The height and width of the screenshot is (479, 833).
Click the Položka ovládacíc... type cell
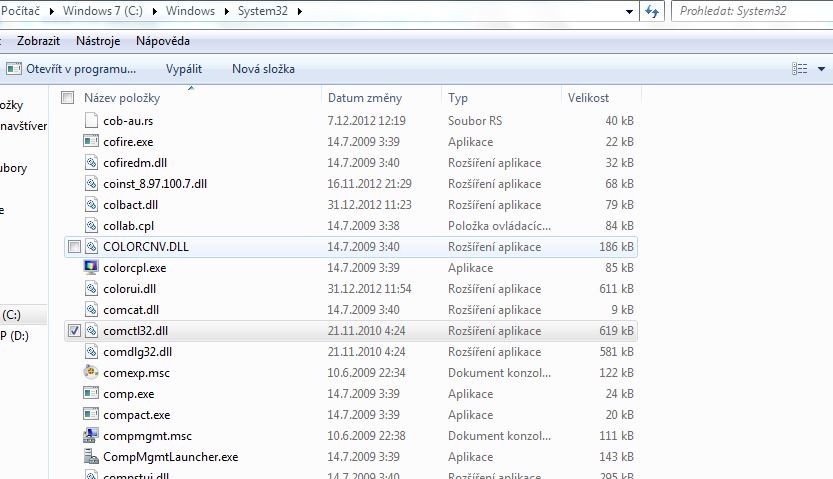tap(499, 226)
